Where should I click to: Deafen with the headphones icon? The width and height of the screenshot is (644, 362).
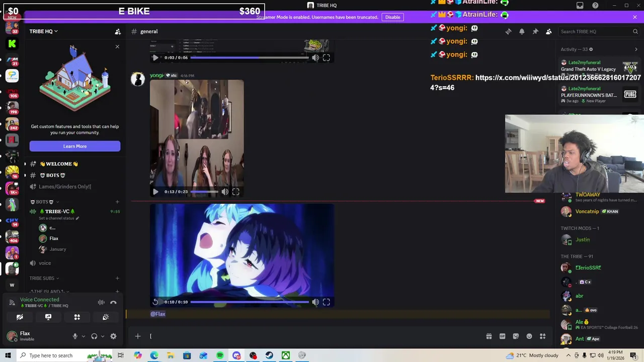[x=94, y=336]
